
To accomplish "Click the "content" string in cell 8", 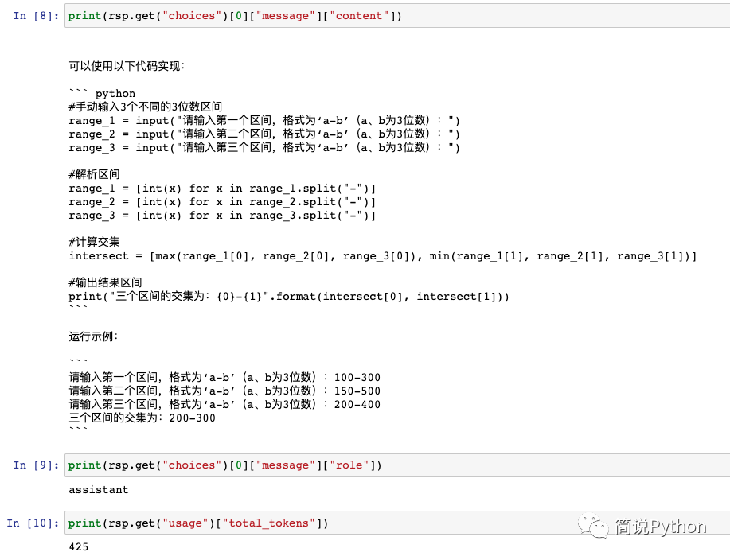I will click(359, 16).
